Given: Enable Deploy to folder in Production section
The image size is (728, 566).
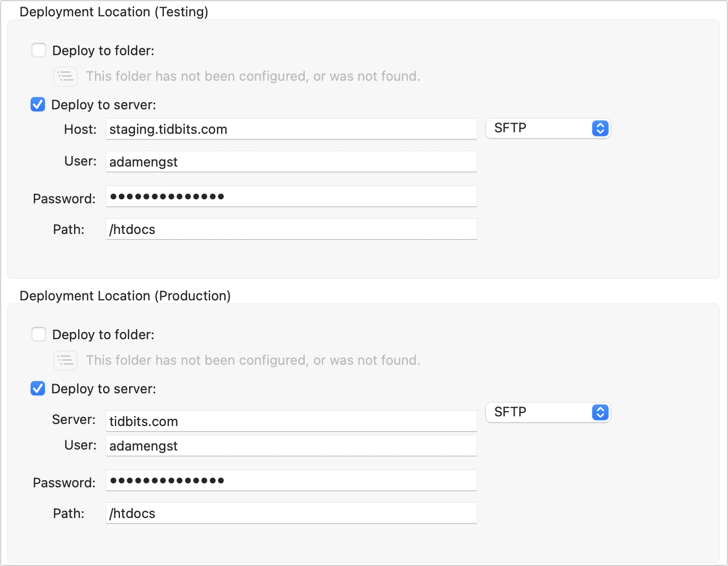Looking at the screenshot, I should click(39, 335).
